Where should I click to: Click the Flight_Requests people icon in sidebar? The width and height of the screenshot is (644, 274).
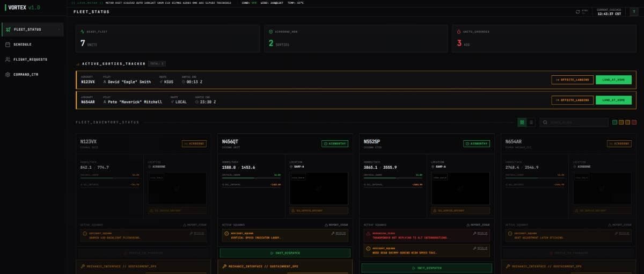[x=8, y=59]
